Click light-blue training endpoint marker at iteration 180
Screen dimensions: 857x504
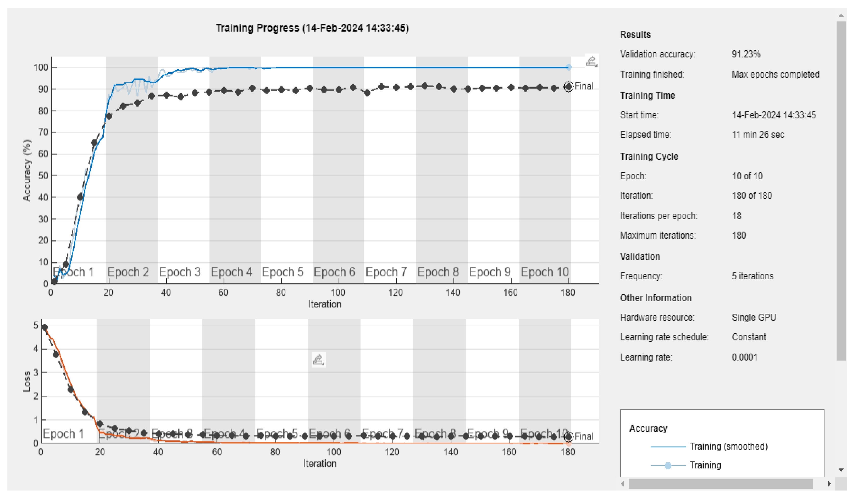tap(569, 67)
